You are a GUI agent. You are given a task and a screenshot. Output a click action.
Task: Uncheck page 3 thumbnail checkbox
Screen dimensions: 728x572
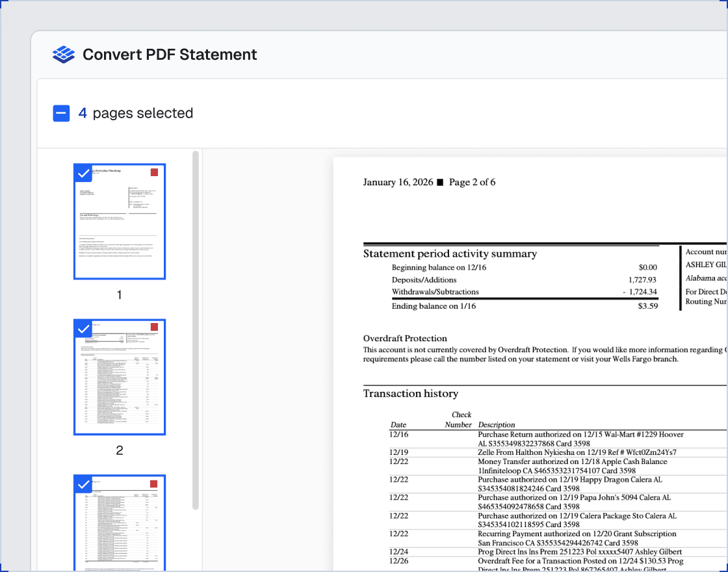83,484
